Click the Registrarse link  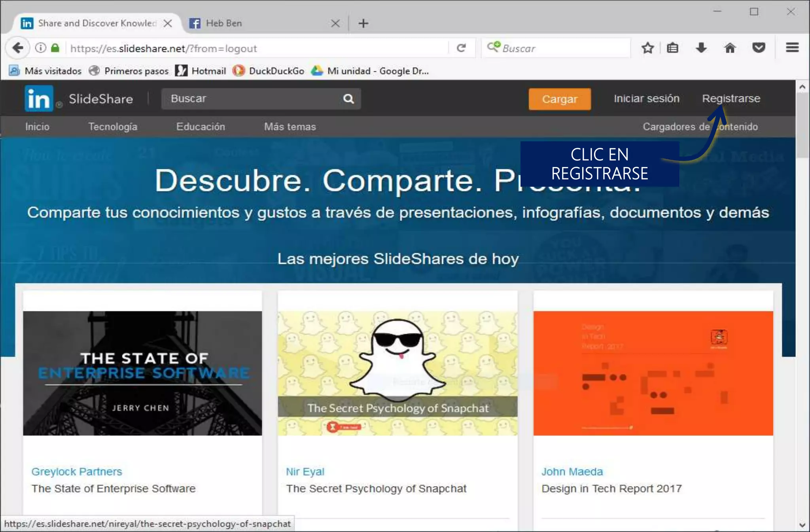(731, 98)
